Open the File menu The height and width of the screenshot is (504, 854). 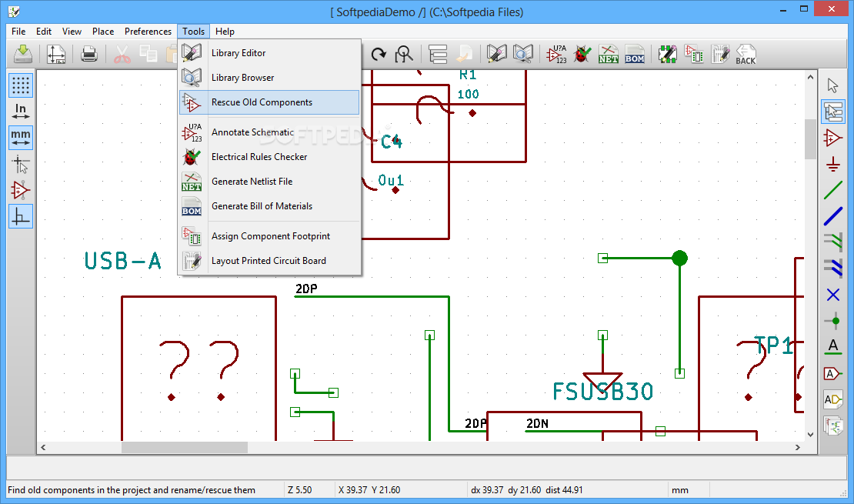pos(18,31)
